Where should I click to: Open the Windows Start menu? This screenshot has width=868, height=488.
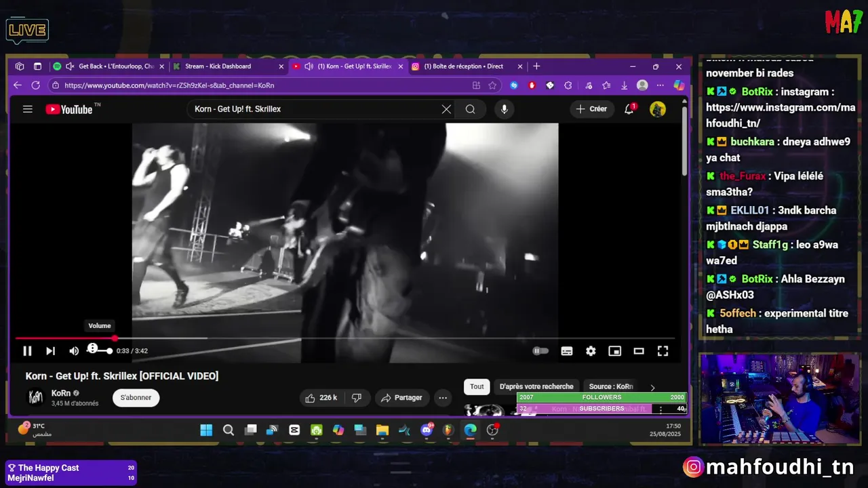(206, 430)
